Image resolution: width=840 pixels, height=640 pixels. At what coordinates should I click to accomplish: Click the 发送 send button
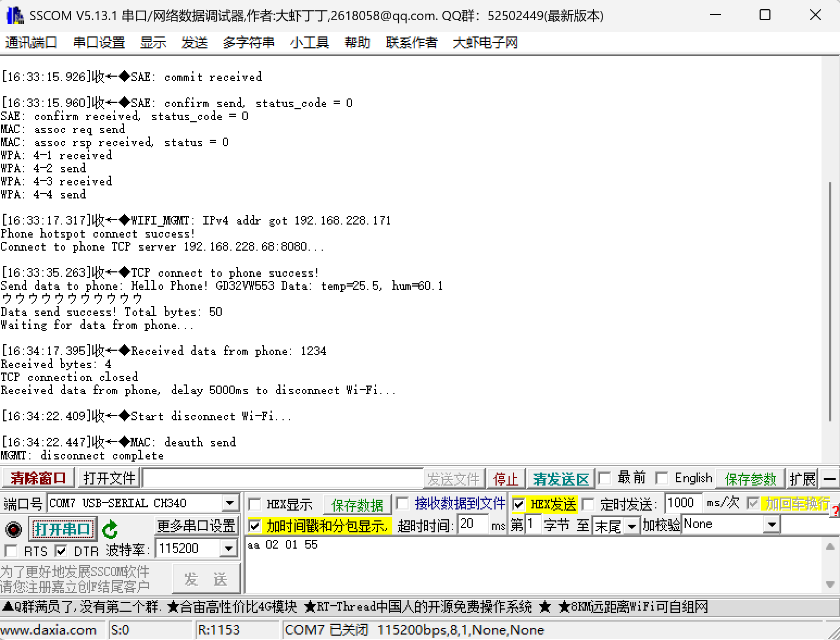coord(206,579)
